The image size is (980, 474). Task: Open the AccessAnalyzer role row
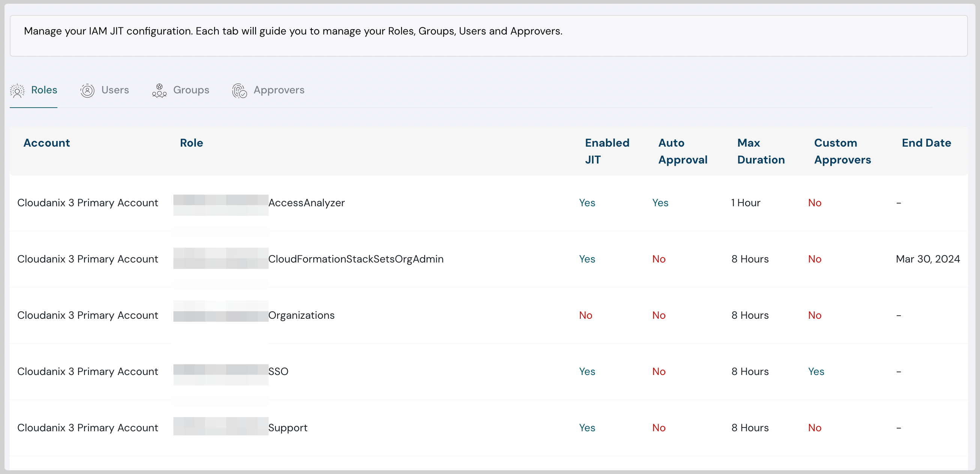306,203
